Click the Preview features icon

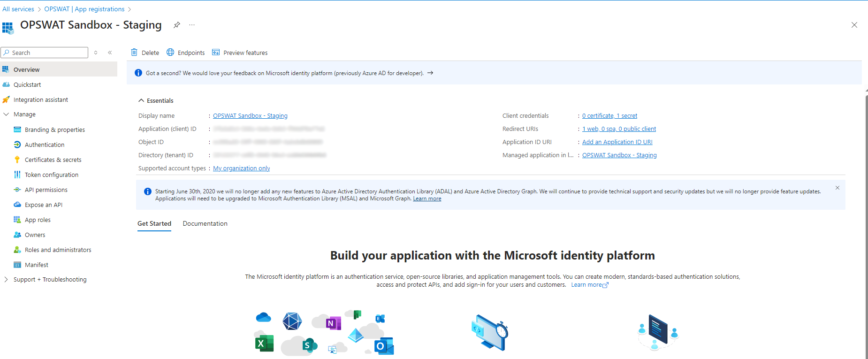pyautogui.click(x=216, y=52)
